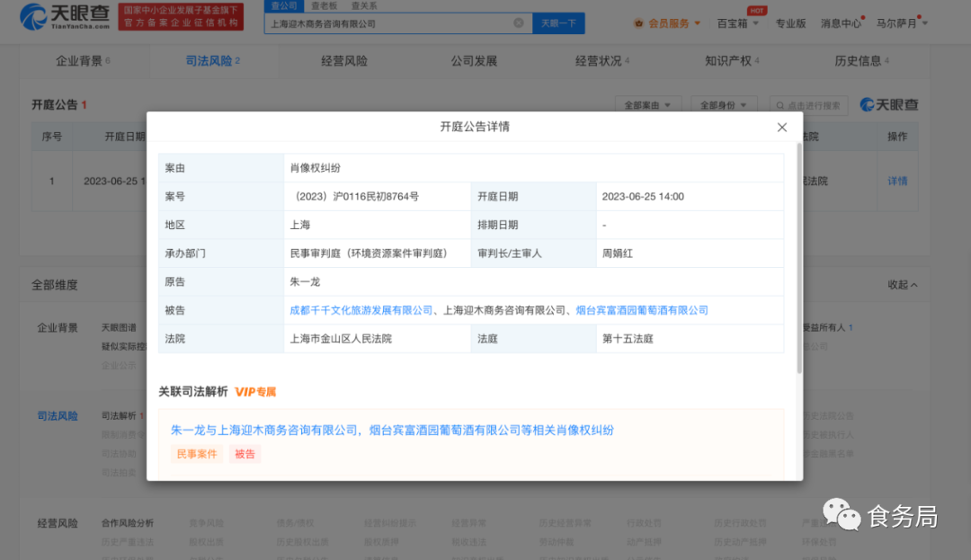The width and height of the screenshot is (971, 560).
Task: Click 合作风险分析 in 经营风险 row
Action: click(x=128, y=523)
